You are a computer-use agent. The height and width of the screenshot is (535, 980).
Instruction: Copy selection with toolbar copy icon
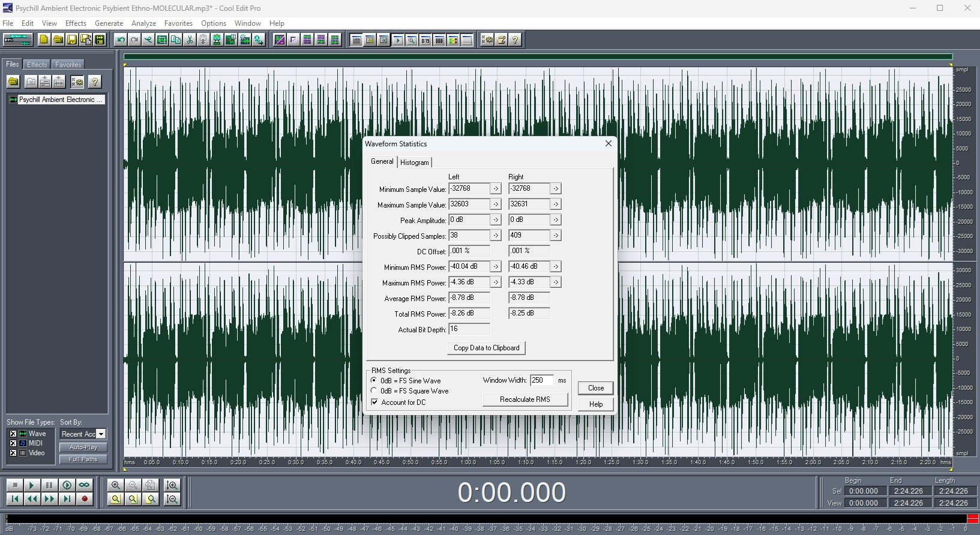(176, 40)
